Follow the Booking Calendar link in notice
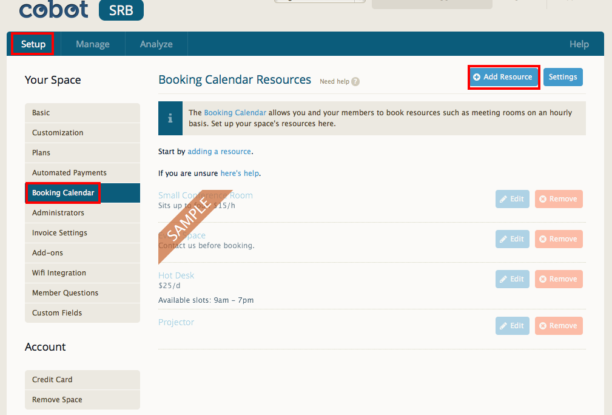Viewport: 612px width, 415px height. pos(235,113)
